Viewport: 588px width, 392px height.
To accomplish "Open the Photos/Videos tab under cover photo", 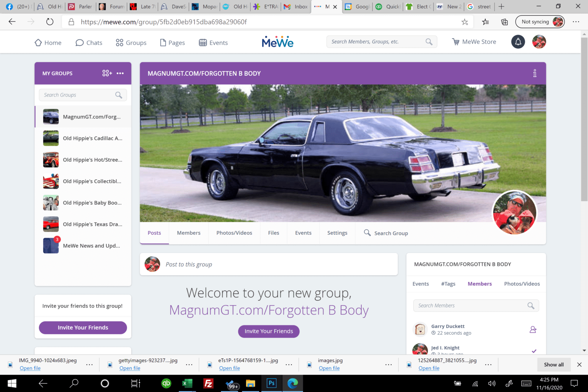I will point(234,233).
